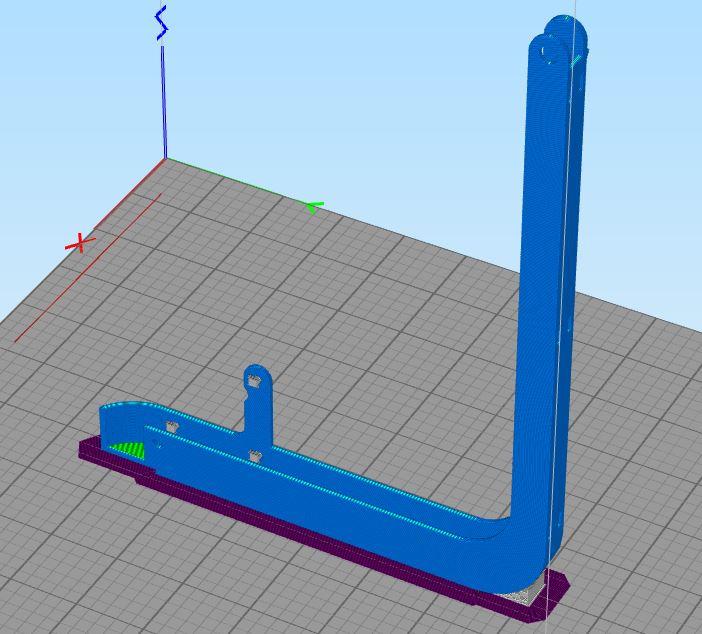702x634 pixels.
Task: Click the green Y axis label
Action: point(314,207)
